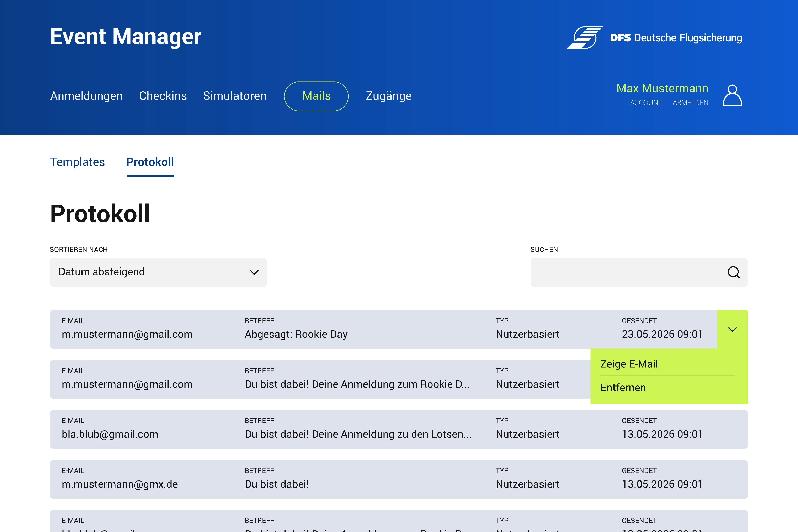Focus the Suchen search field
Screen dimensions: 798x532
(x=624, y=272)
